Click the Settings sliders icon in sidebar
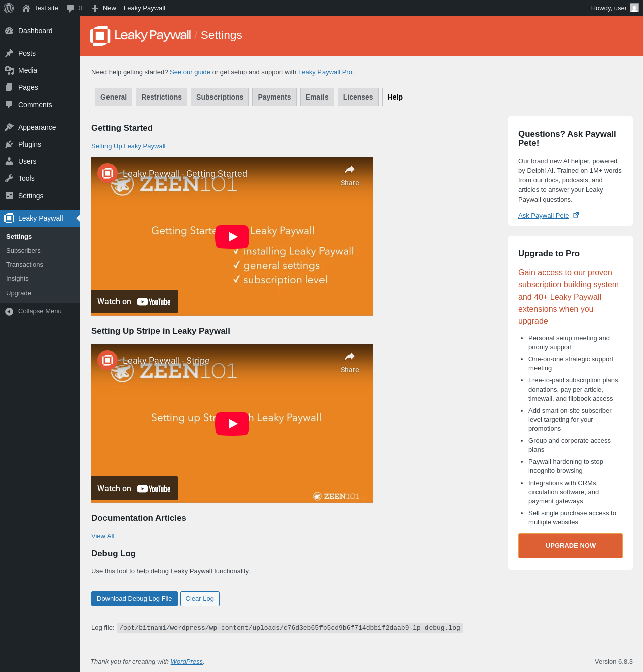The image size is (643, 672). point(9,196)
